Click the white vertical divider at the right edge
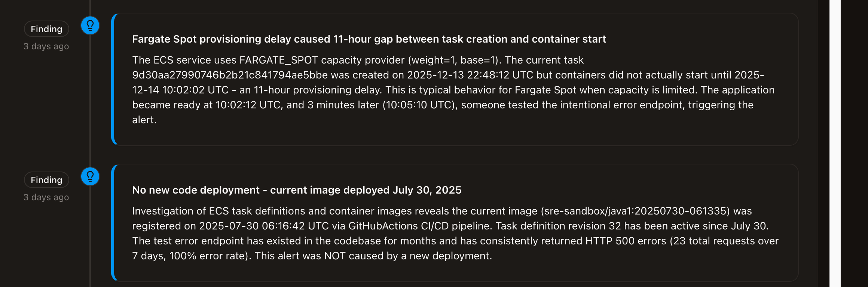This screenshot has height=287, width=868. [x=835, y=143]
